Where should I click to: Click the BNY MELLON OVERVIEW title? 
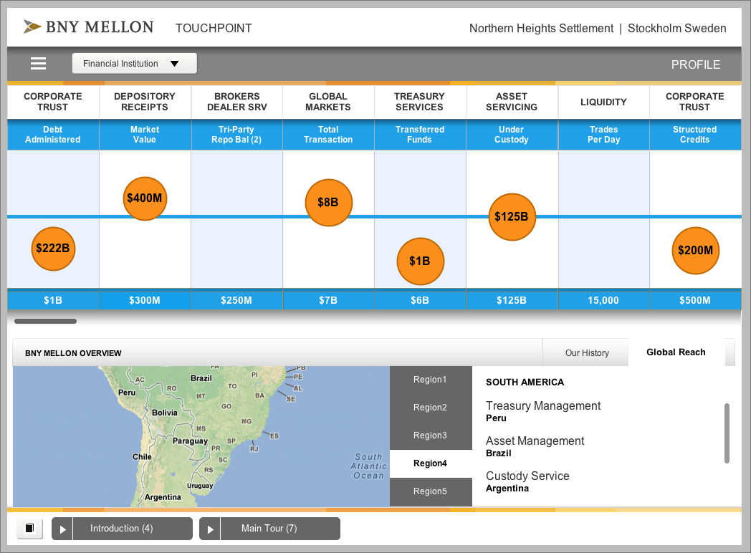pos(73,354)
